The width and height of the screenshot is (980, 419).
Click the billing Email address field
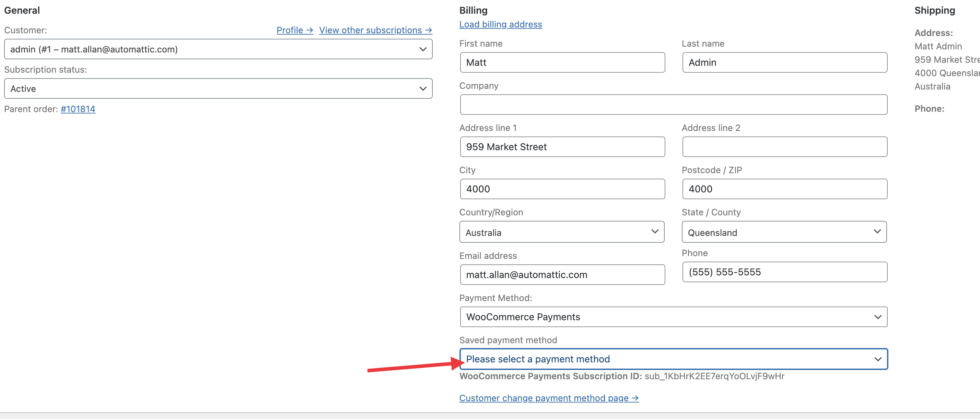(562, 275)
